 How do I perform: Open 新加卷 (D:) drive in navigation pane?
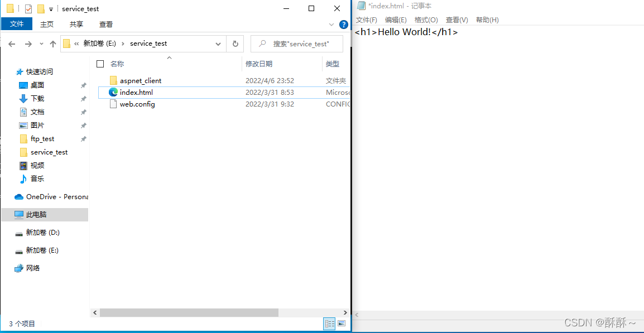click(43, 233)
